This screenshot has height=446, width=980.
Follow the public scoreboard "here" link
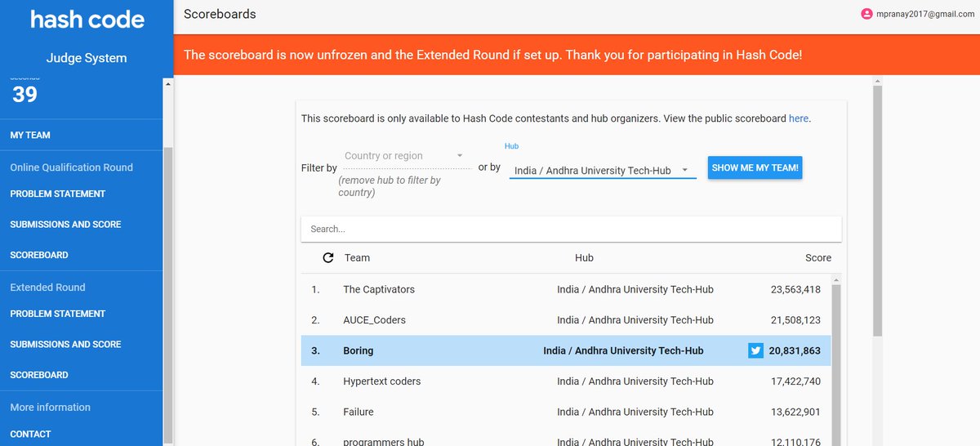[799, 118]
